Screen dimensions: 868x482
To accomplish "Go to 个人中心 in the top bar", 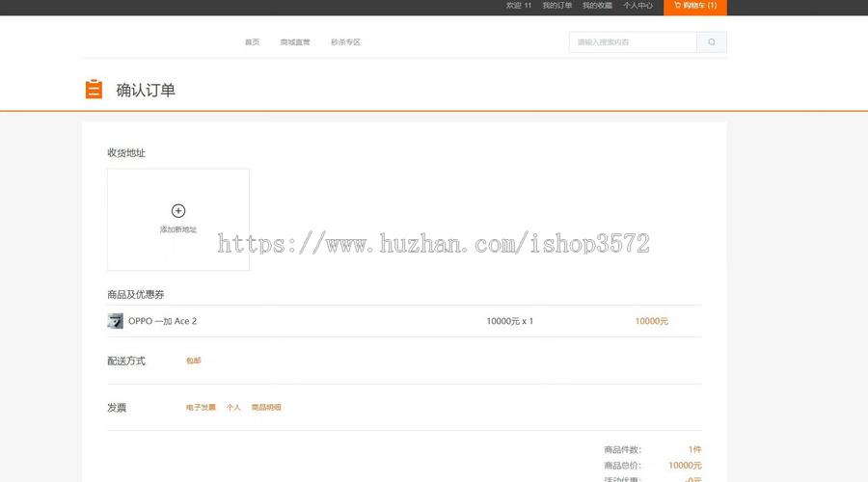I will (637, 6).
